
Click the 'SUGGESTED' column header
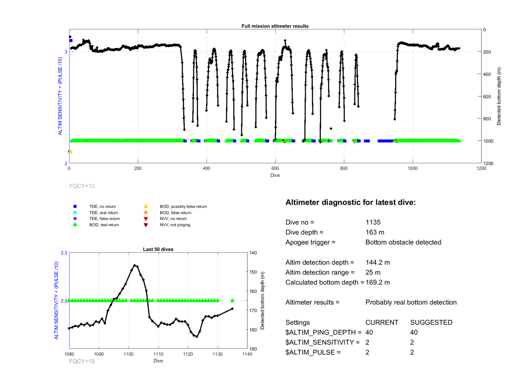431,322
